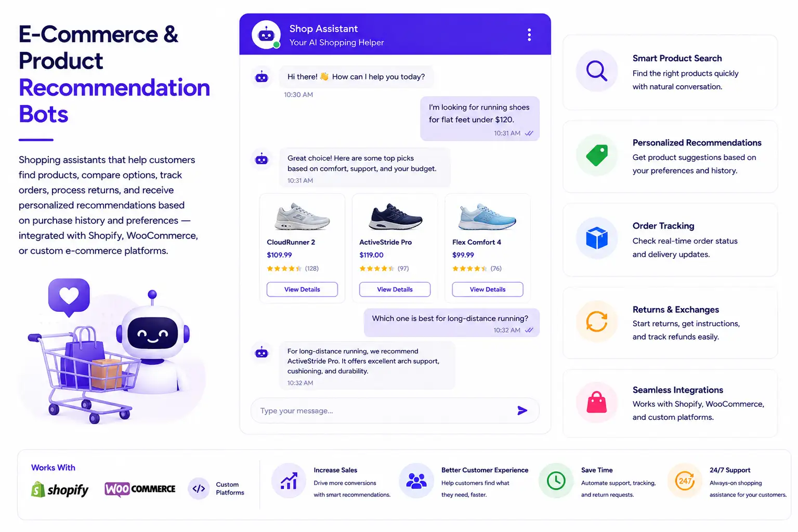Click the green clock Save Time icon
This screenshot has width=798, height=532.
click(556, 481)
